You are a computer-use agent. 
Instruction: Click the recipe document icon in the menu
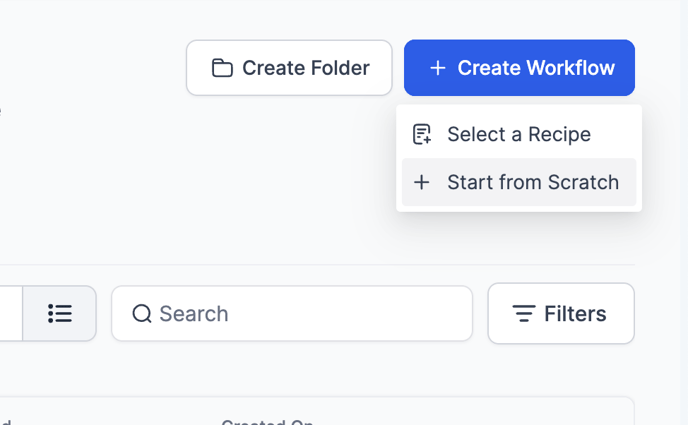(422, 134)
